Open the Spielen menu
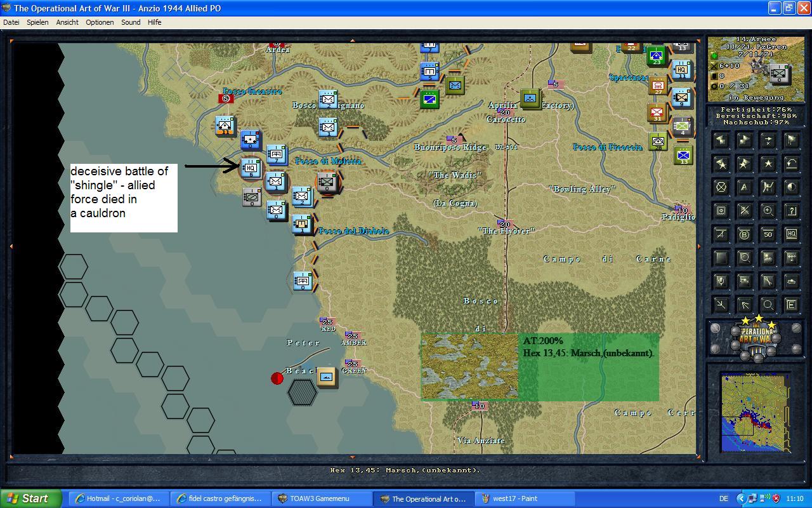The height and width of the screenshot is (508, 812). coord(37,22)
